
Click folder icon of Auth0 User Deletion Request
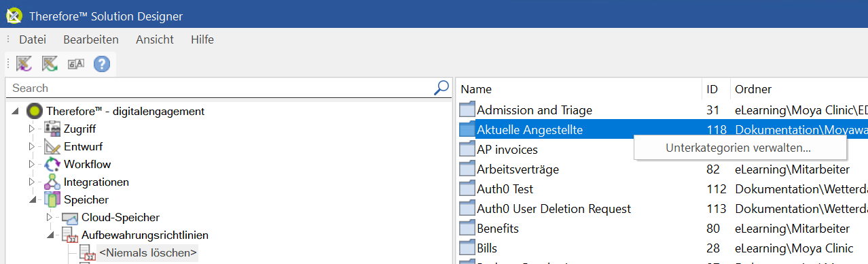coord(467,208)
